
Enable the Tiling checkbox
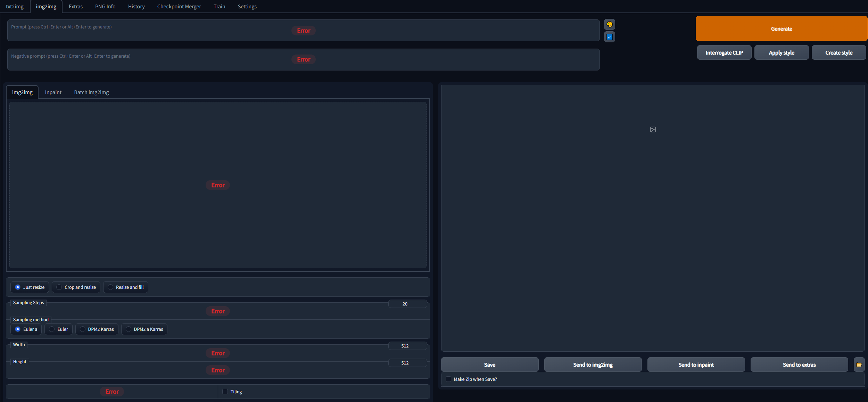224,391
